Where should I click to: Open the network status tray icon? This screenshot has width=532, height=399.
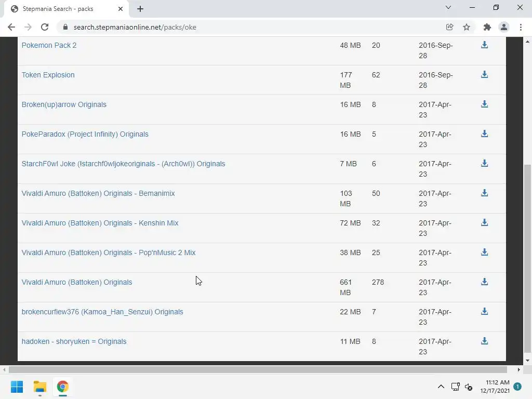(x=455, y=387)
